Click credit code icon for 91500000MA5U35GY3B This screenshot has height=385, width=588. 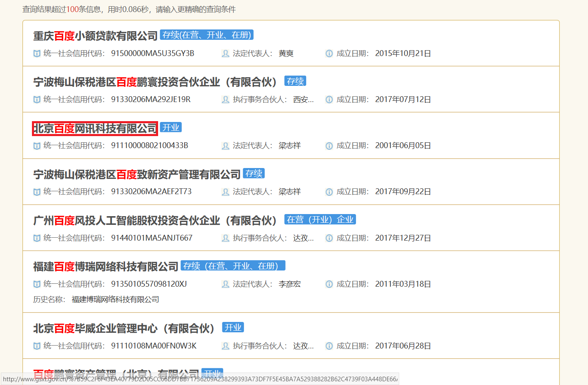pos(37,54)
